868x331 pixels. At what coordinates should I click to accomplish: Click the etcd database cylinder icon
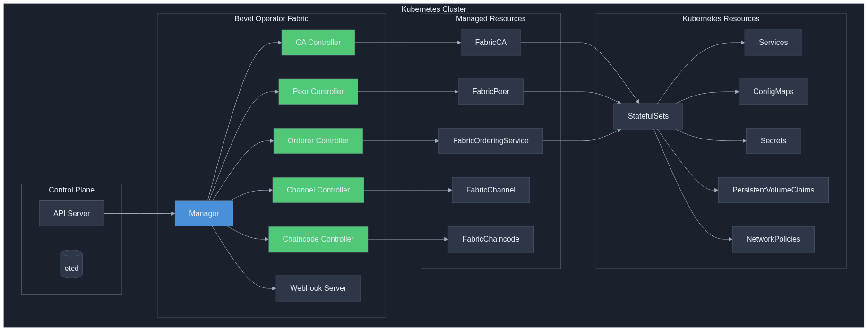(71, 264)
